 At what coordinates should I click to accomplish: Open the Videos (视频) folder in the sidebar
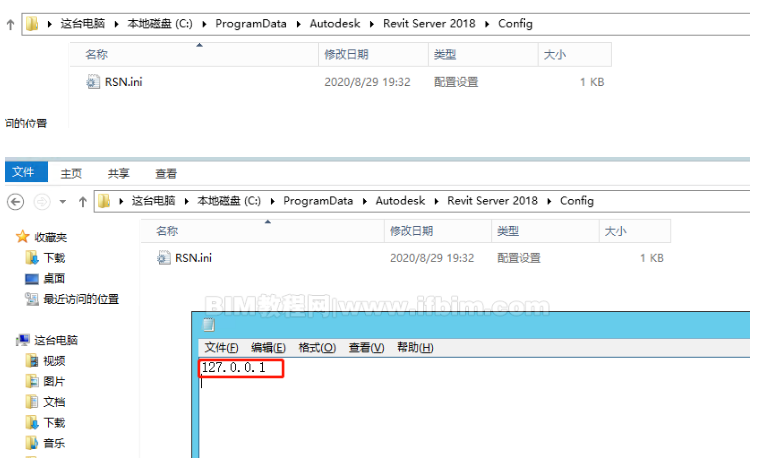tap(45, 361)
